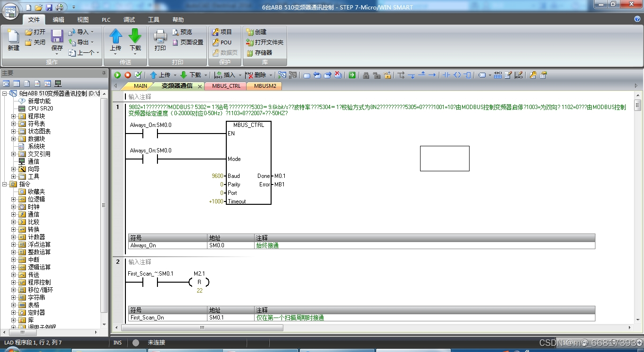Screen dimensions: 644x352
Task: Expand the 位逻辑 bit logic instruction folder
Action: click(x=14, y=199)
